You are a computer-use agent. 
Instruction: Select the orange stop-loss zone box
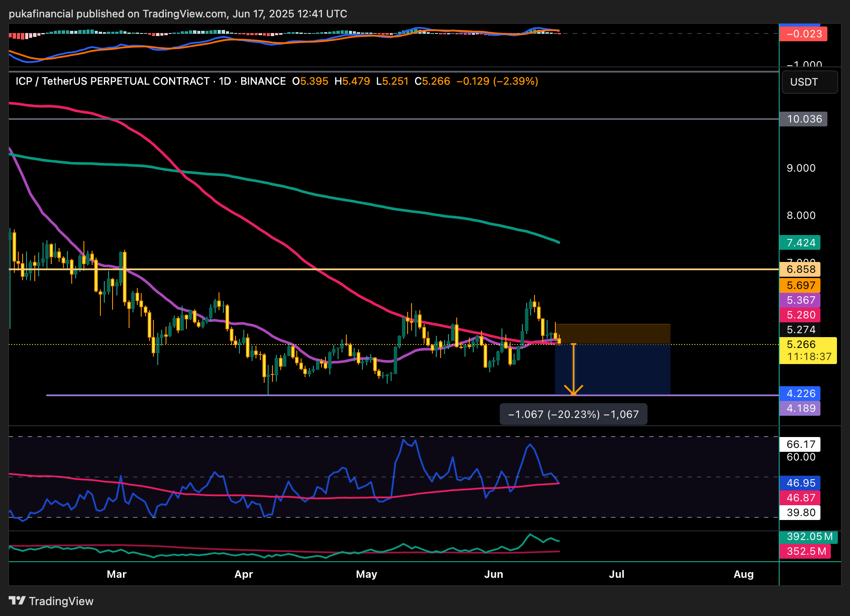[x=613, y=334]
